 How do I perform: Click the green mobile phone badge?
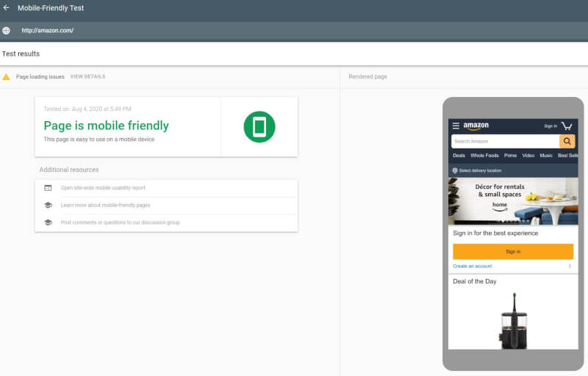(259, 126)
